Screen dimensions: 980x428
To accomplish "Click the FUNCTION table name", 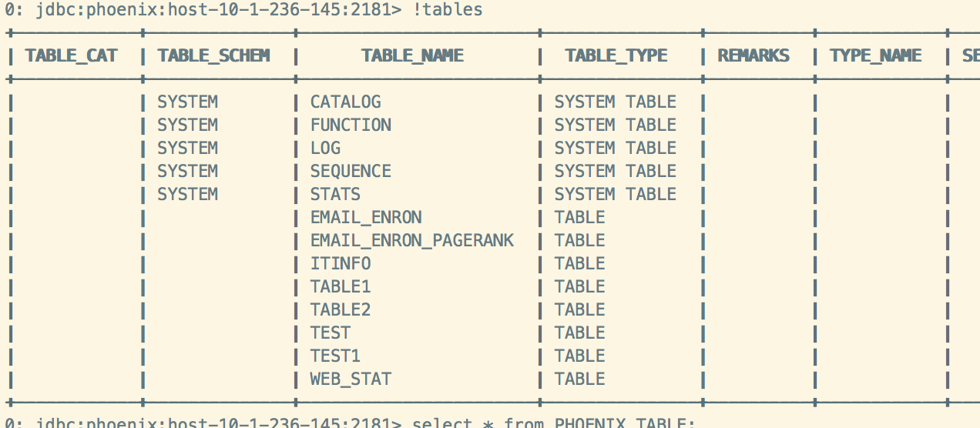I will (x=351, y=125).
